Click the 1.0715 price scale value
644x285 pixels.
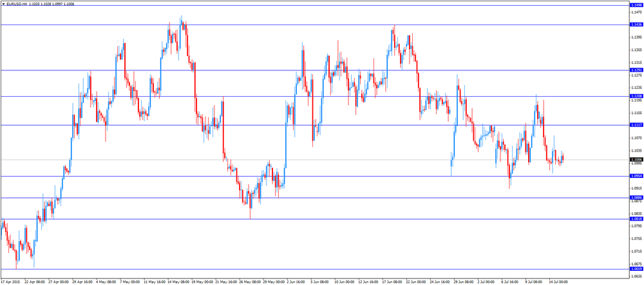(636, 251)
